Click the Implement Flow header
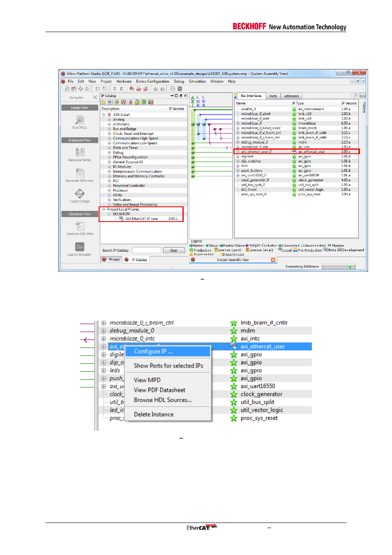This screenshot has width=392, height=555. point(80,140)
